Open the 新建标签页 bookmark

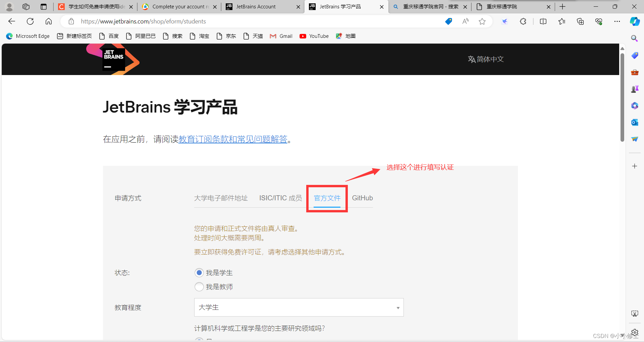(74, 36)
